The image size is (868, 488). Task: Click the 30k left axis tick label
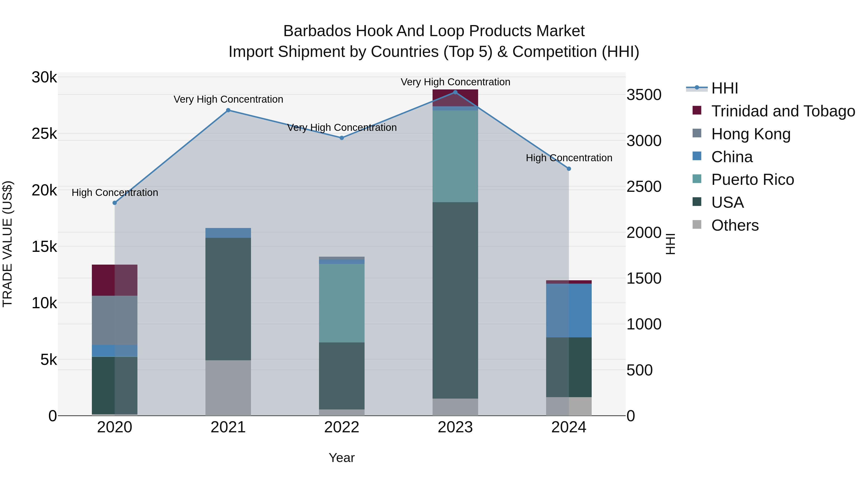(44, 77)
